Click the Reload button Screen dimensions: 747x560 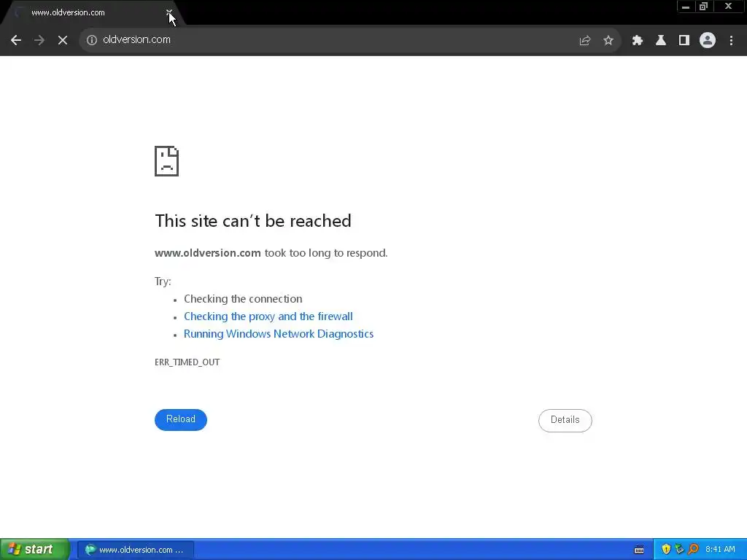(181, 419)
